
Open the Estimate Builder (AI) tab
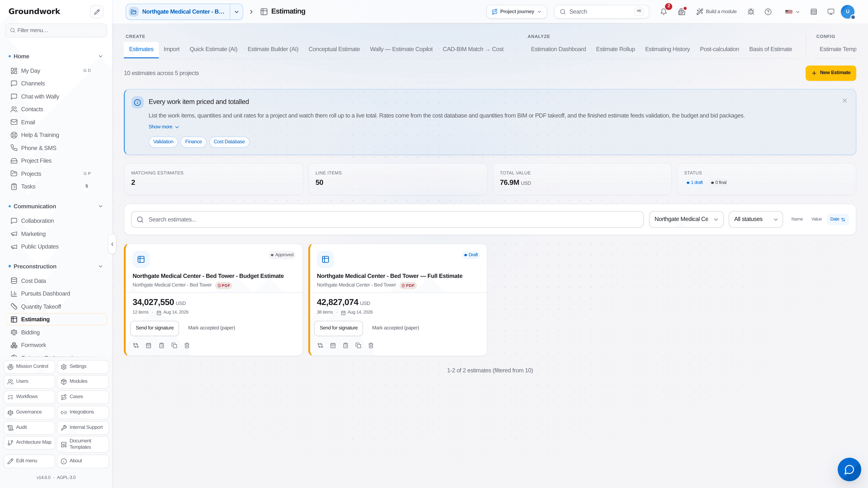click(x=273, y=49)
